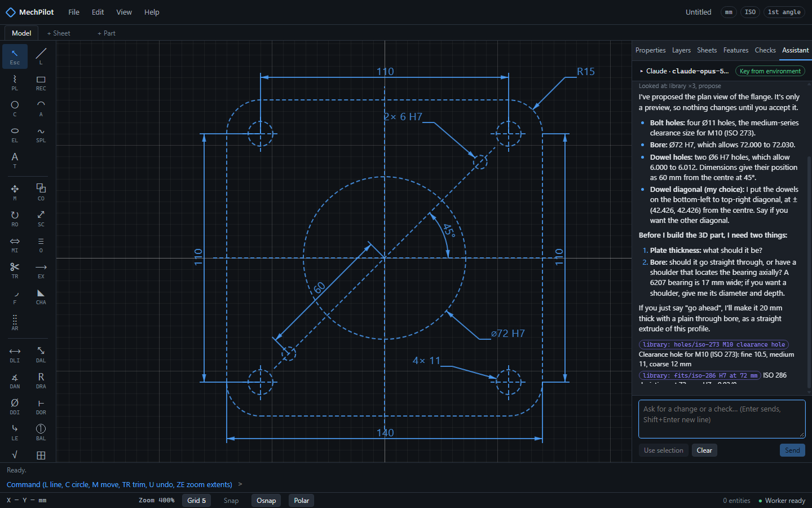Pick the radius dimension tool DRA

41,380
